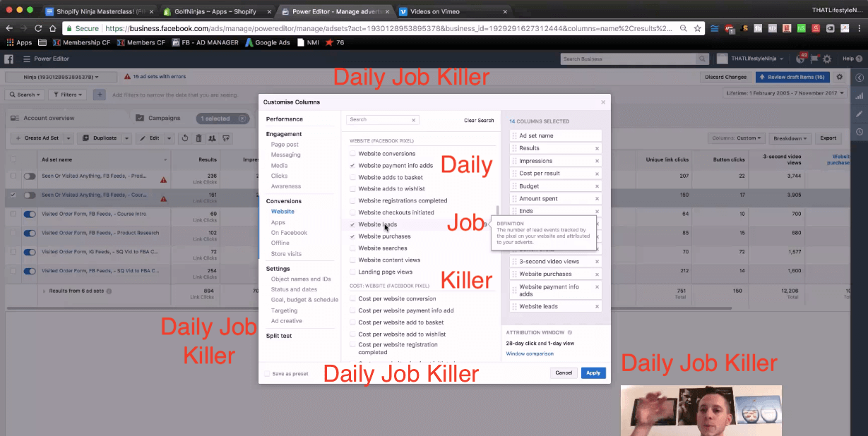Viewport: 868px width, 436px height.
Task: Remove the Impressions column from selected list
Action: point(597,162)
